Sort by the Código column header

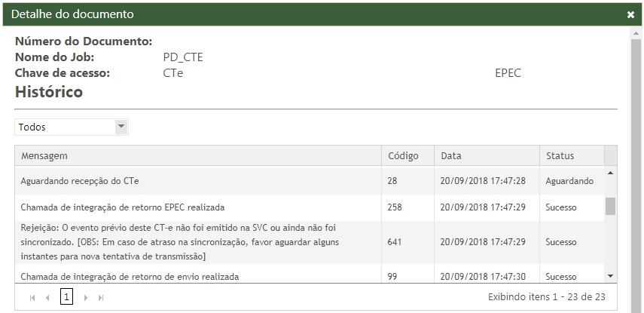407,156
